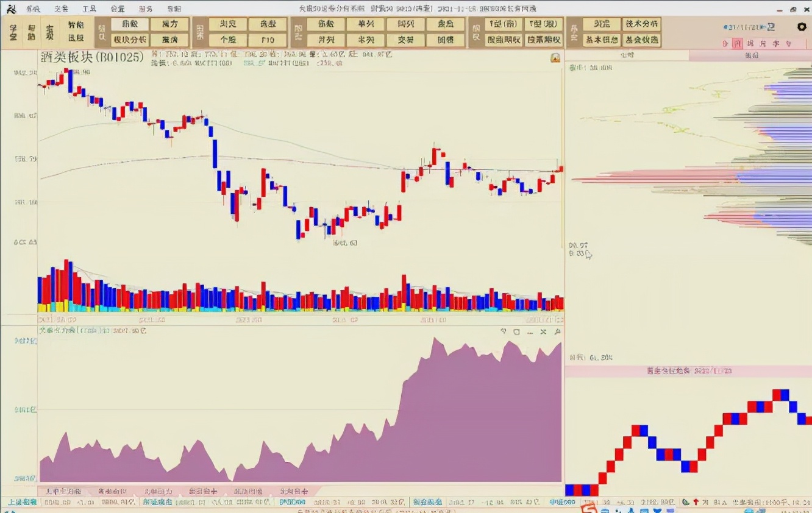Minimize the lower indicator sub-panel
This screenshot has width=812, height=513.
tap(530, 332)
